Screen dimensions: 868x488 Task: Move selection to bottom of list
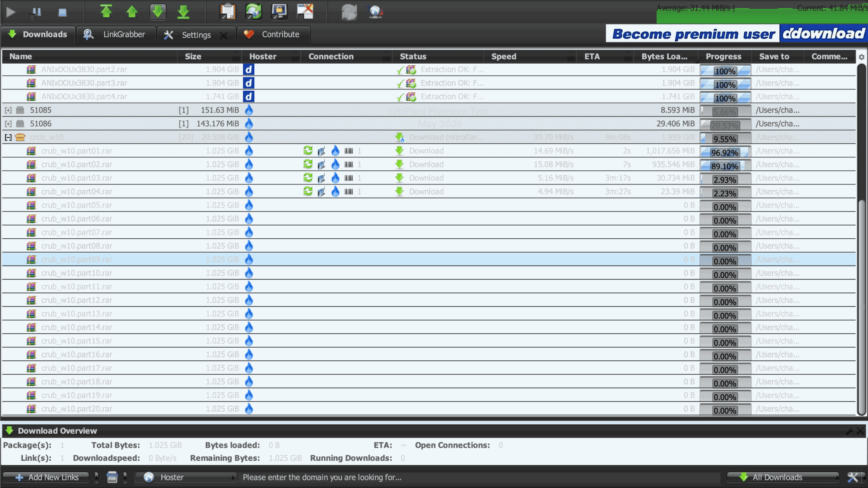183,11
